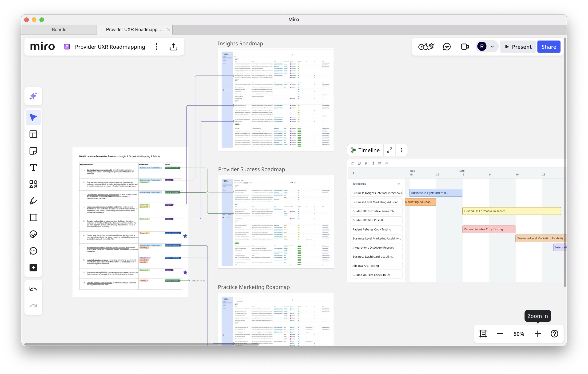The height and width of the screenshot is (374, 588).
Task: Click the Share button
Action: pos(548,47)
